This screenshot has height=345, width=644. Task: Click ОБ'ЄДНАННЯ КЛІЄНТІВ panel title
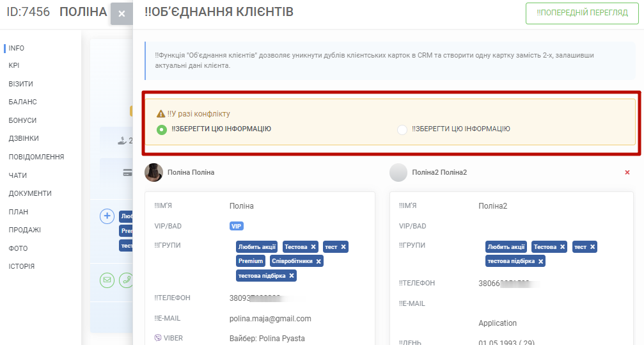pos(219,12)
